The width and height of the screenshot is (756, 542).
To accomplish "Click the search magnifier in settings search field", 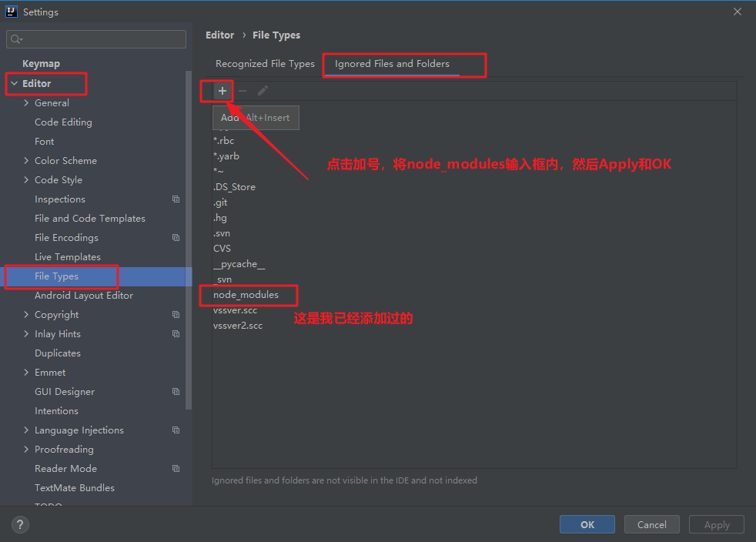I will pos(15,38).
